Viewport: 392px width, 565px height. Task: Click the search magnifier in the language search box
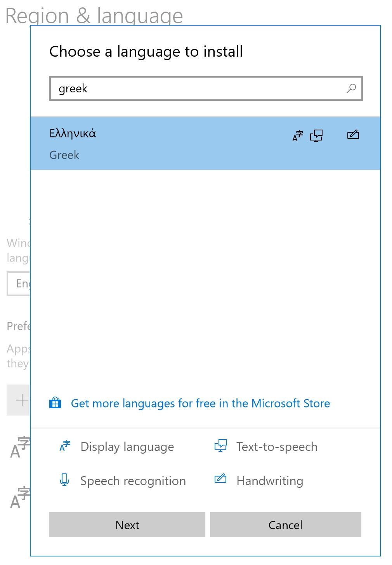tap(351, 88)
